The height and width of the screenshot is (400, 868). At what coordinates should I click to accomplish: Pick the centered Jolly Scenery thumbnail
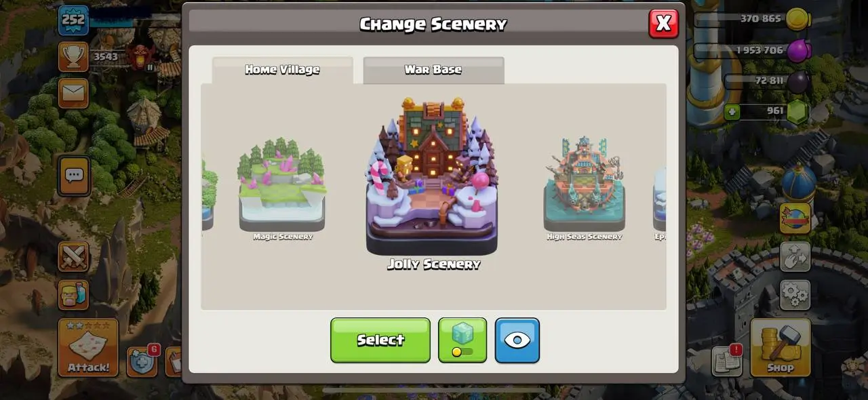coord(433,183)
